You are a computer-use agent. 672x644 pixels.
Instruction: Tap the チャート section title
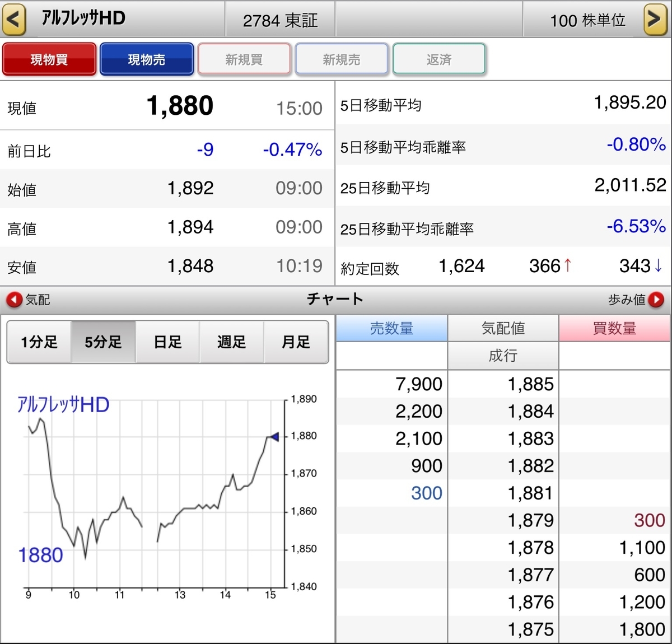[335, 299]
